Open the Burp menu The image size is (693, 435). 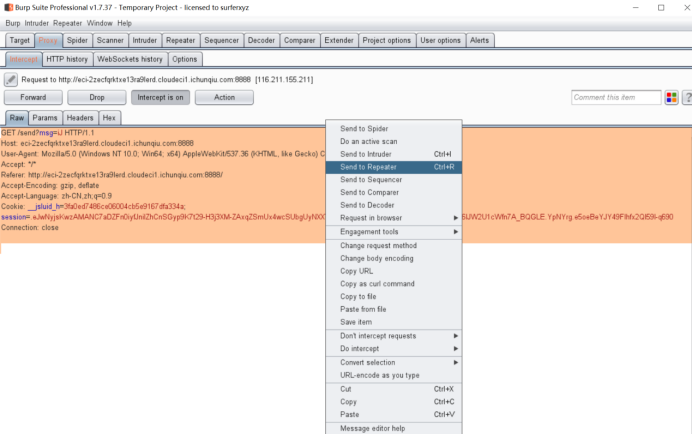coord(13,23)
